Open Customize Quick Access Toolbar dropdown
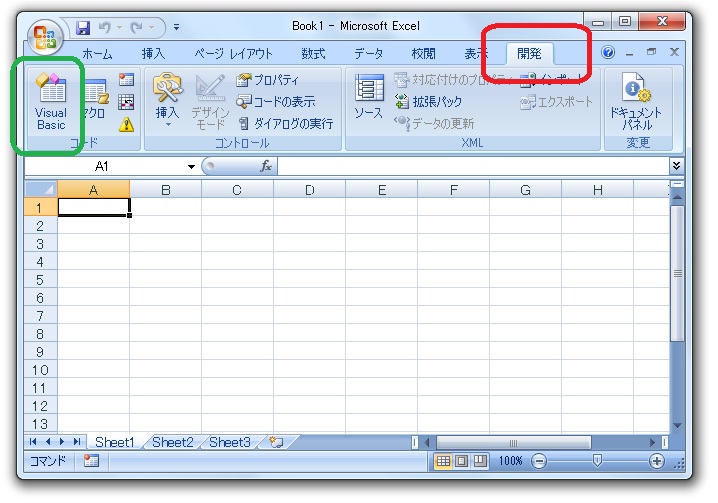 pyautogui.click(x=176, y=27)
